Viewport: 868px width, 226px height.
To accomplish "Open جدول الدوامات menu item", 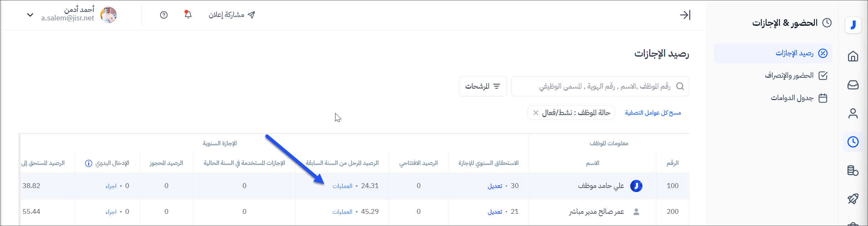I will point(792,98).
